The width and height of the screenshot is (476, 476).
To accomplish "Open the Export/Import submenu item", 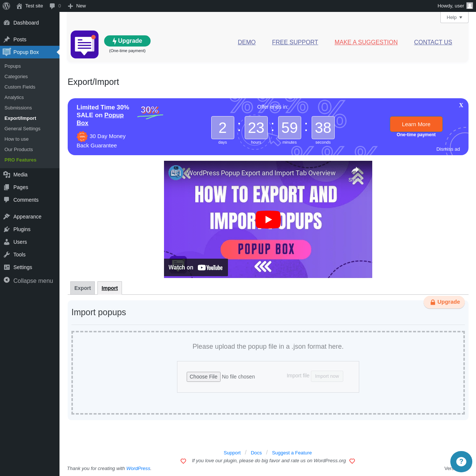I will tap(20, 118).
